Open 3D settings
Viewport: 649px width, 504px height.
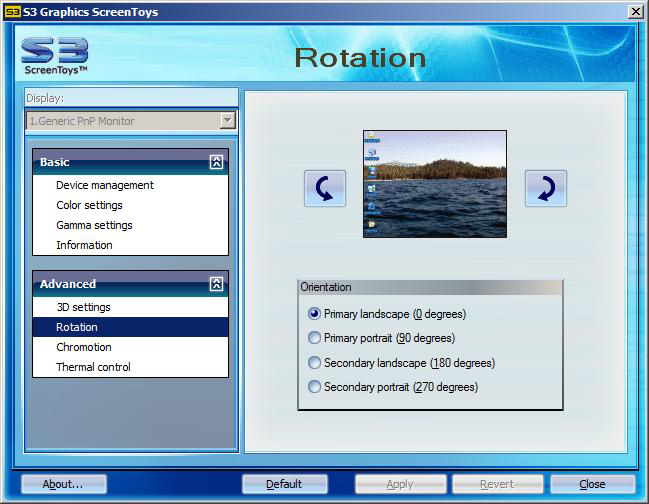[x=83, y=307]
